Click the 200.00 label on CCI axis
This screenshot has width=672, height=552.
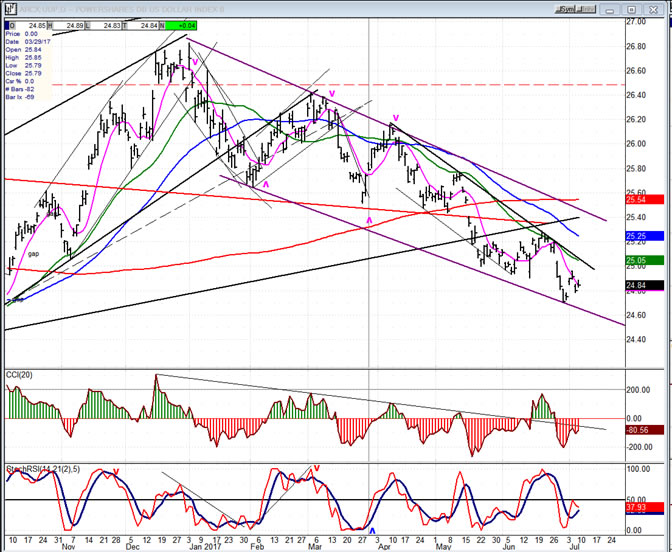tap(639, 390)
